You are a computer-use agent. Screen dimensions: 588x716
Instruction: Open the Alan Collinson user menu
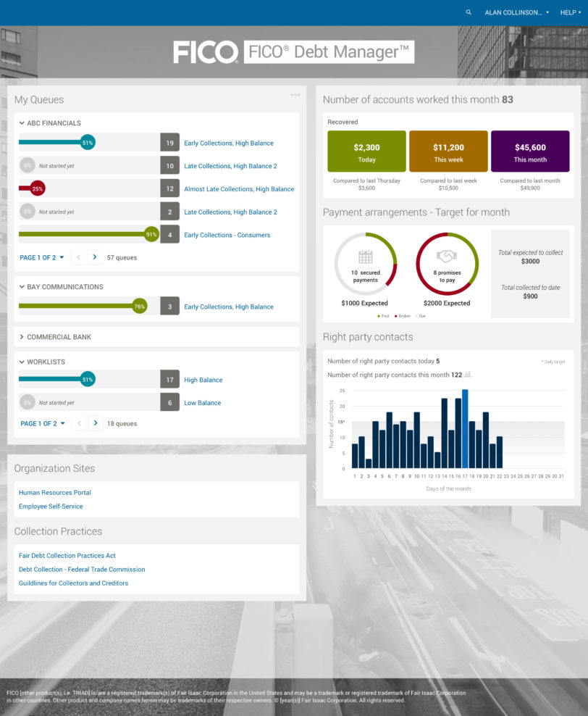point(516,12)
